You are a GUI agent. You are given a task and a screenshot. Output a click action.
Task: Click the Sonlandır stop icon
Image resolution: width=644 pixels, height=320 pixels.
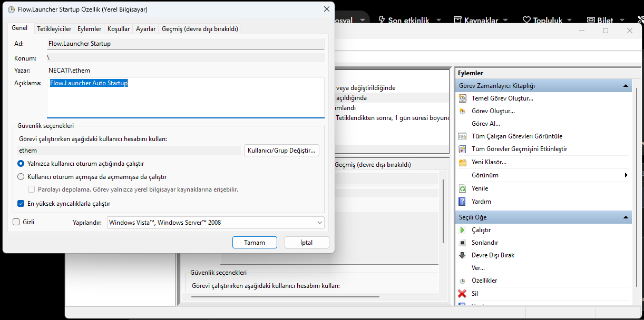462,243
